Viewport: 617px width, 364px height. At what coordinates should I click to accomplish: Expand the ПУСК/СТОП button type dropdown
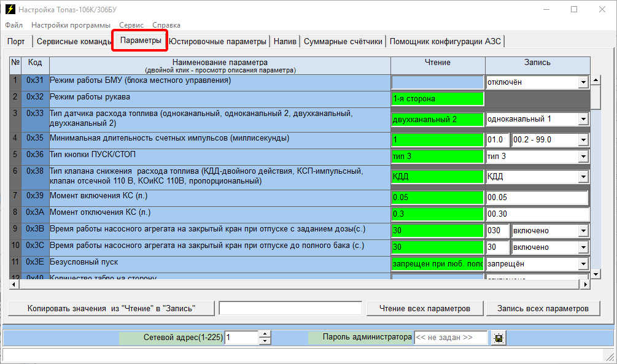click(x=584, y=157)
